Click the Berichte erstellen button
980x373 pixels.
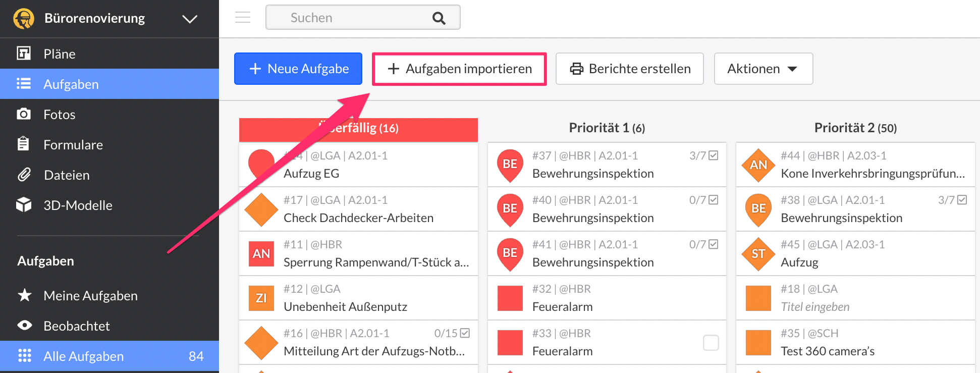[x=629, y=69]
